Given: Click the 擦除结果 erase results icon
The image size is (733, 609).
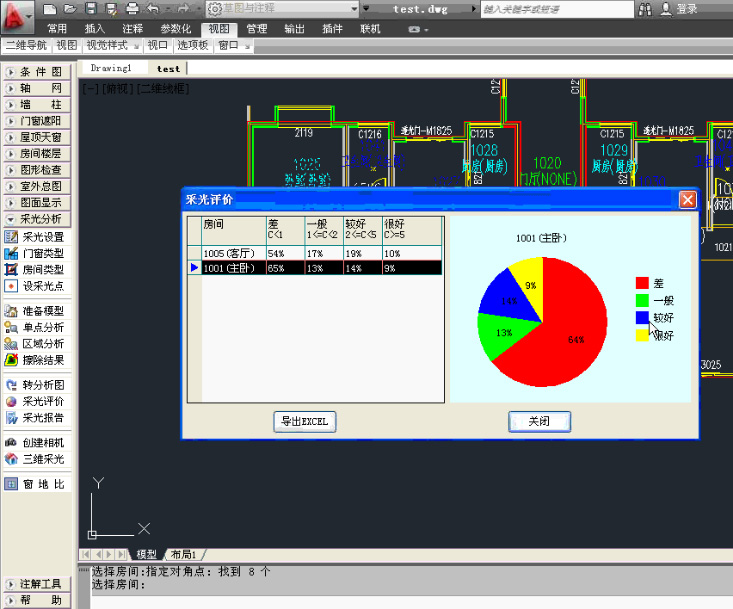Looking at the screenshot, I should pos(12,360).
